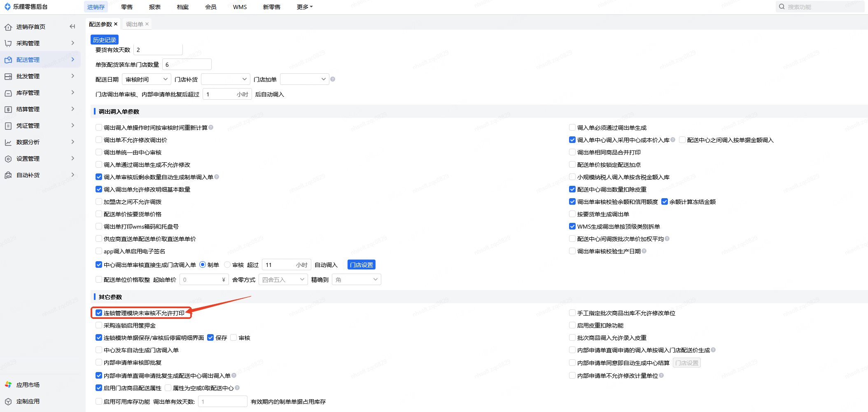Open 会员 top menu item
Viewport: 868px width, 412px height.
(211, 7)
